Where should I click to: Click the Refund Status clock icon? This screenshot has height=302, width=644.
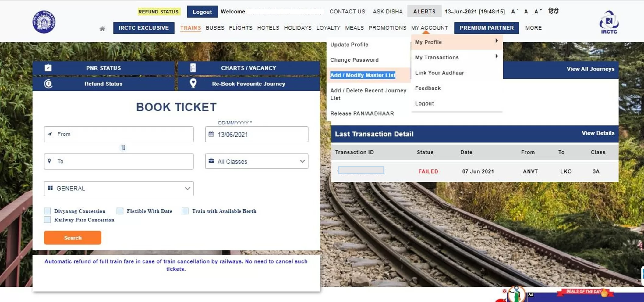(48, 84)
